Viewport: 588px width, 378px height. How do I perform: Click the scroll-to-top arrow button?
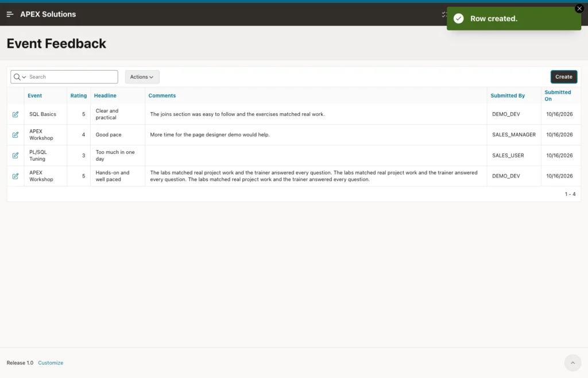tap(572, 362)
